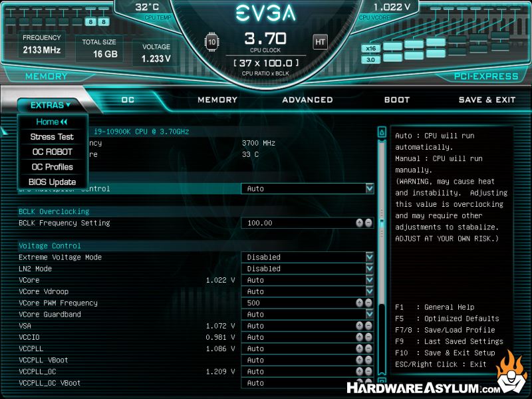Click the settings list scrollbar thumb
This screenshot has width=532, height=399.
coord(382,222)
